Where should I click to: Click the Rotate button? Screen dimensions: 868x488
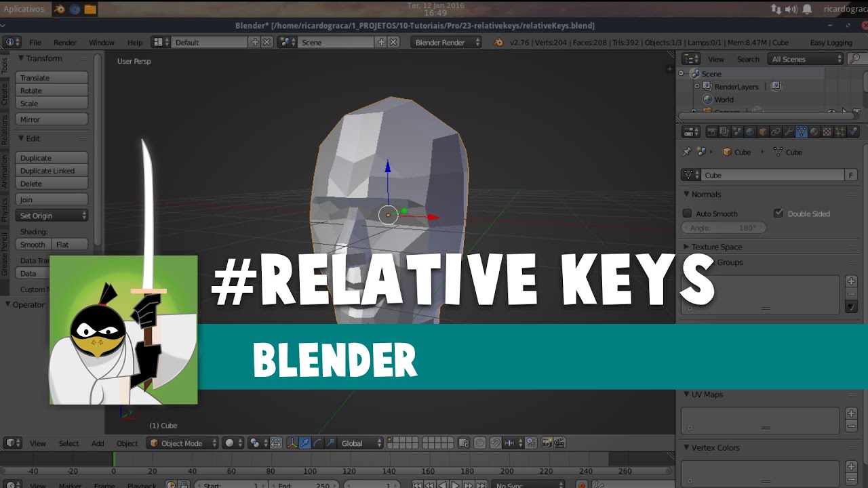point(52,91)
